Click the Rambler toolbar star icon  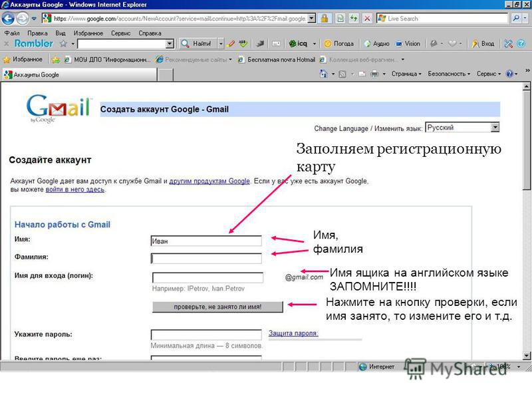[63, 44]
